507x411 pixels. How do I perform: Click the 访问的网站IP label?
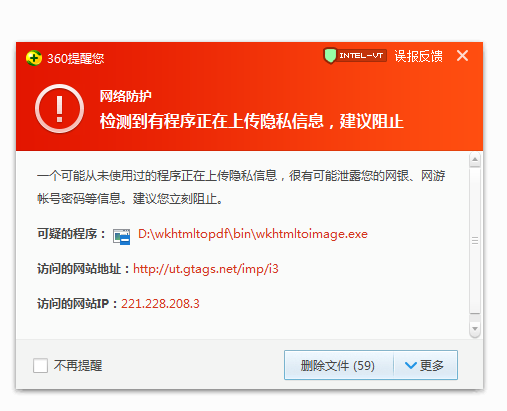pos(77,304)
